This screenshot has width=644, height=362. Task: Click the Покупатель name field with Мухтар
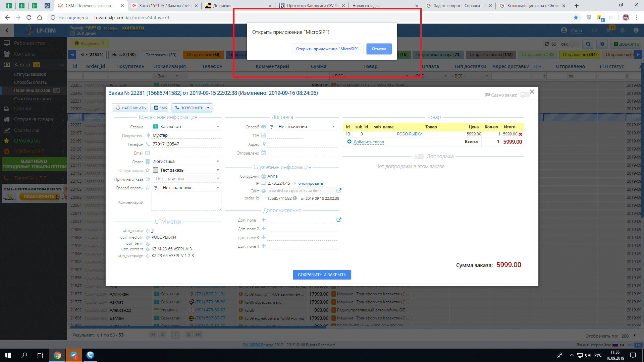(x=186, y=135)
